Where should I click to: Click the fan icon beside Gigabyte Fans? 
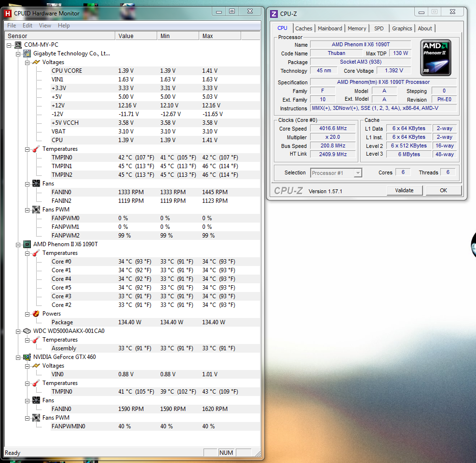coord(36,184)
